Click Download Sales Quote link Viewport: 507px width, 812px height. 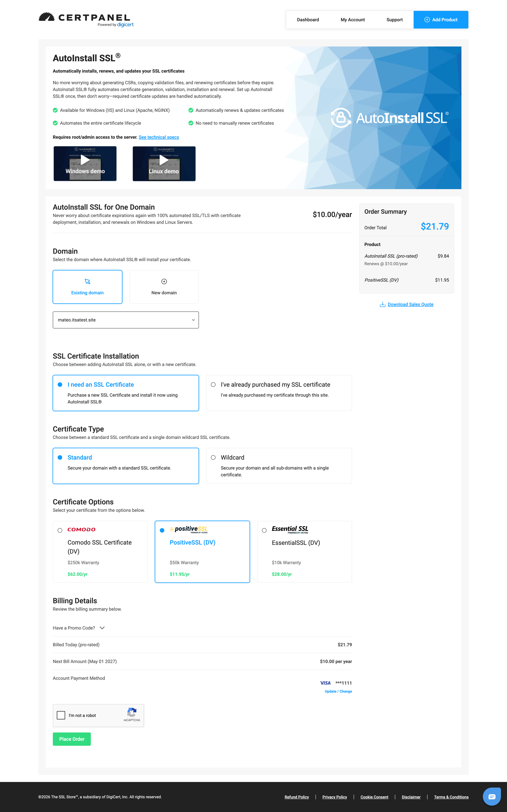tap(410, 304)
